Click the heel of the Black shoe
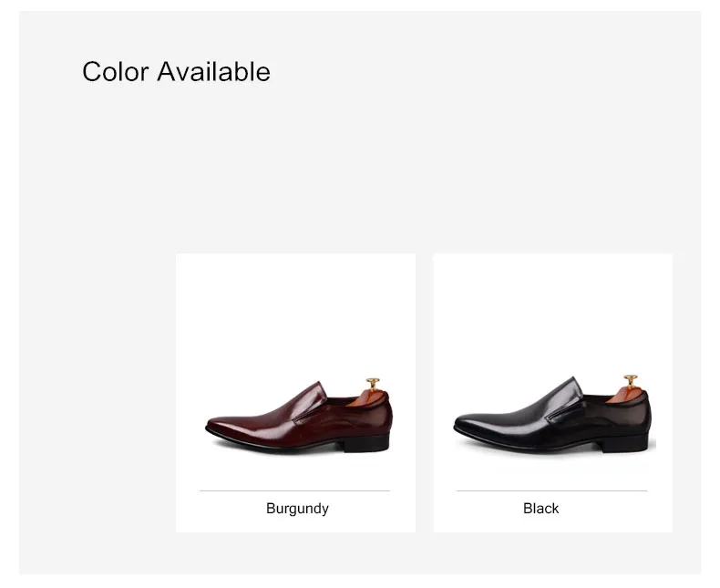Viewport: 720px width, 588px height. [x=635, y=440]
